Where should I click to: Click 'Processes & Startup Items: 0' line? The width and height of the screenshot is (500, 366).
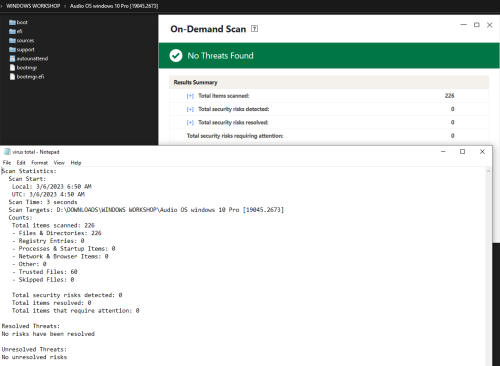click(64, 249)
